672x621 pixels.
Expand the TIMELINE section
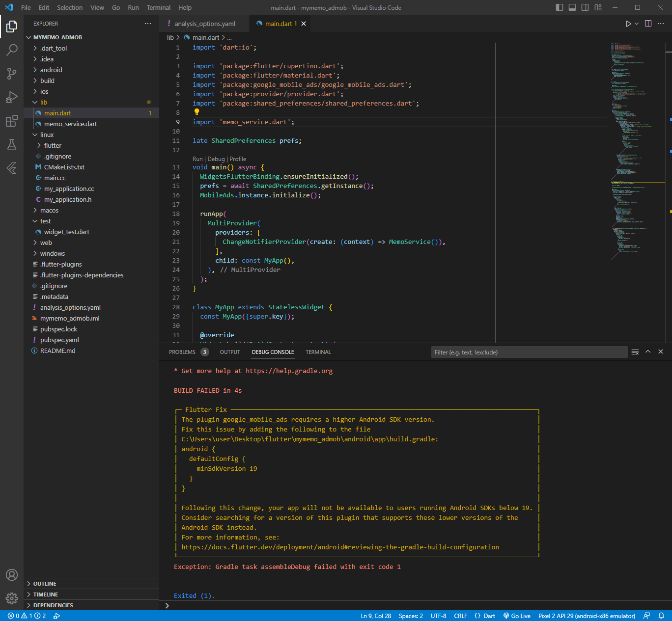(91, 594)
